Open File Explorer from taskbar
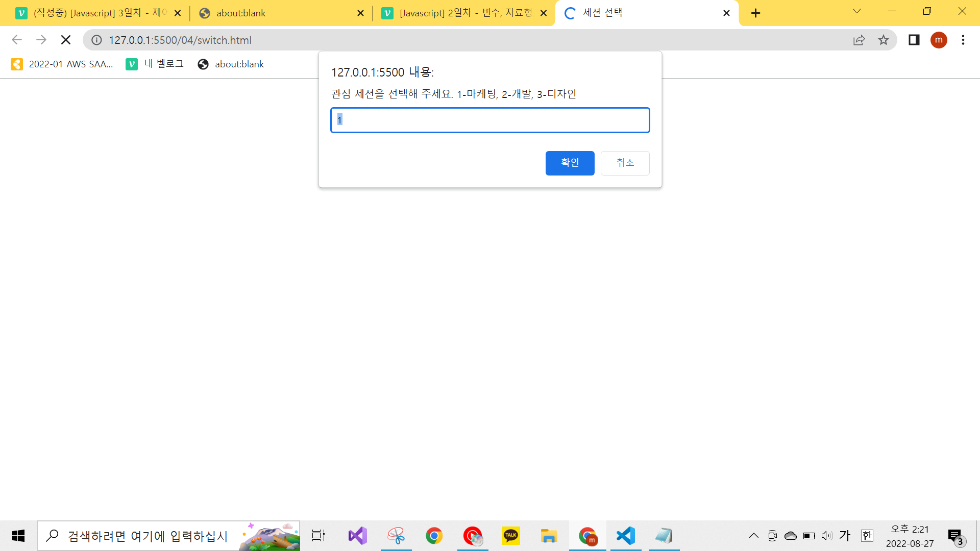Viewport: 980px width, 551px height. point(549,536)
